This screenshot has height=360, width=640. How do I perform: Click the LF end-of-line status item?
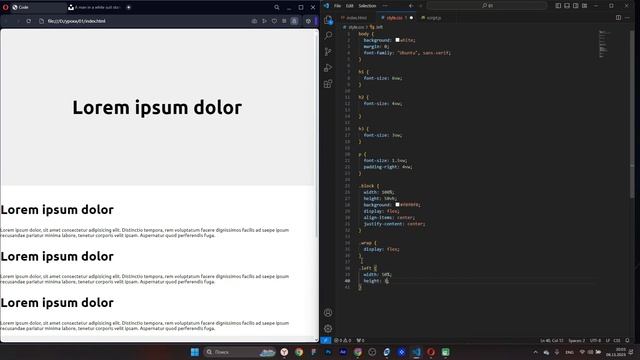pos(608,340)
